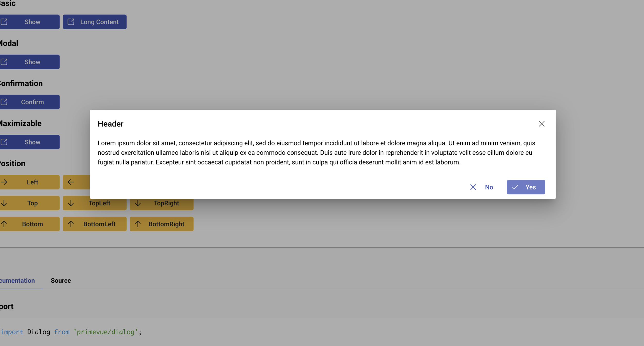Click the checkmark icon on Yes button
Viewport: 644px width, 346px height.
point(514,187)
